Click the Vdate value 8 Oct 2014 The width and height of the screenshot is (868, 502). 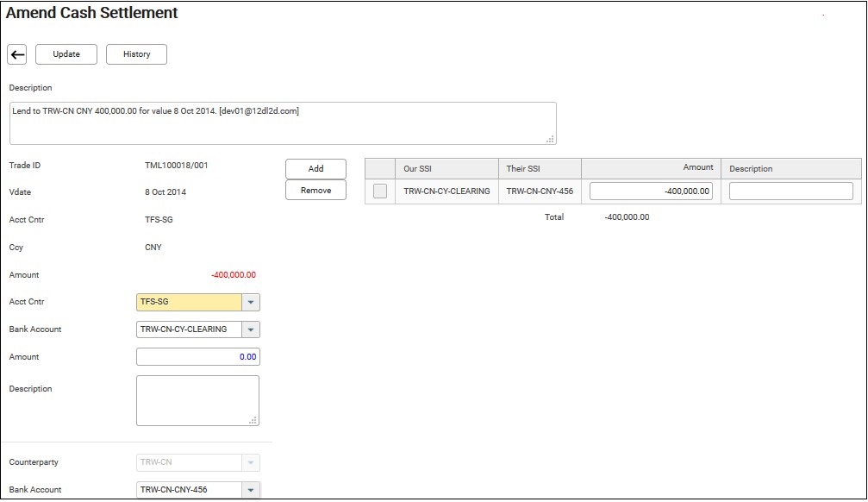click(x=165, y=191)
